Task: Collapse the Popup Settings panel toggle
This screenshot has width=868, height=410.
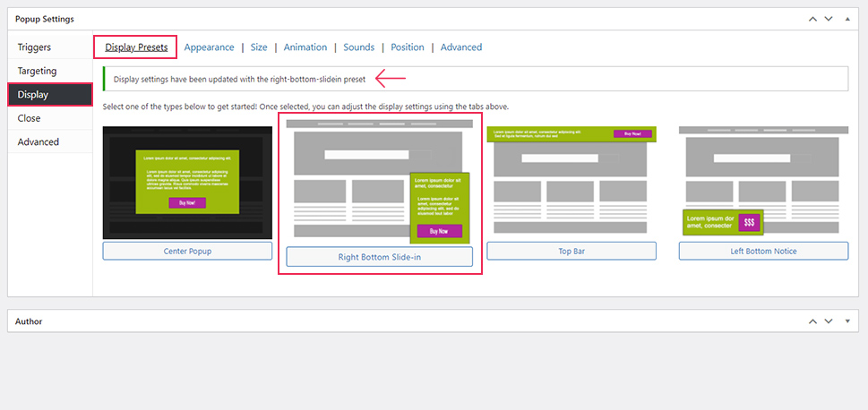Action: pos(847,19)
